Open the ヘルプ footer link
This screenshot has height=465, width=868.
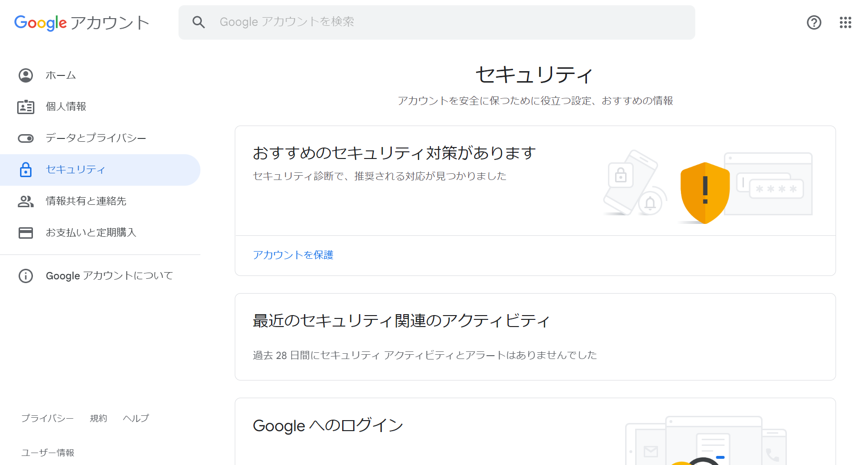(x=136, y=418)
